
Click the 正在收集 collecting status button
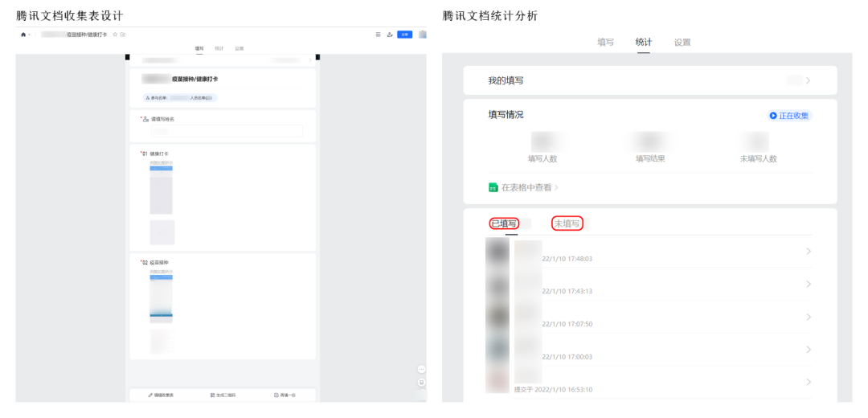[790, 116]
